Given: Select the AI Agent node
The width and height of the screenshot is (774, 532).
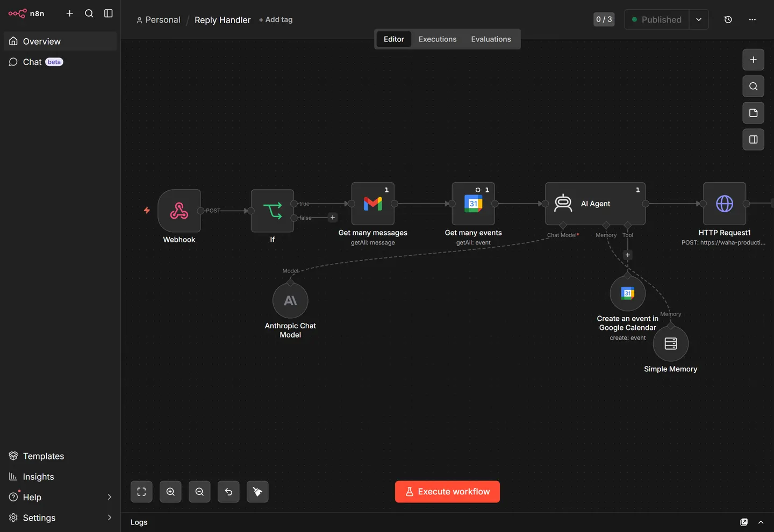Looking at the screenshot, I should tap(596, 204).
